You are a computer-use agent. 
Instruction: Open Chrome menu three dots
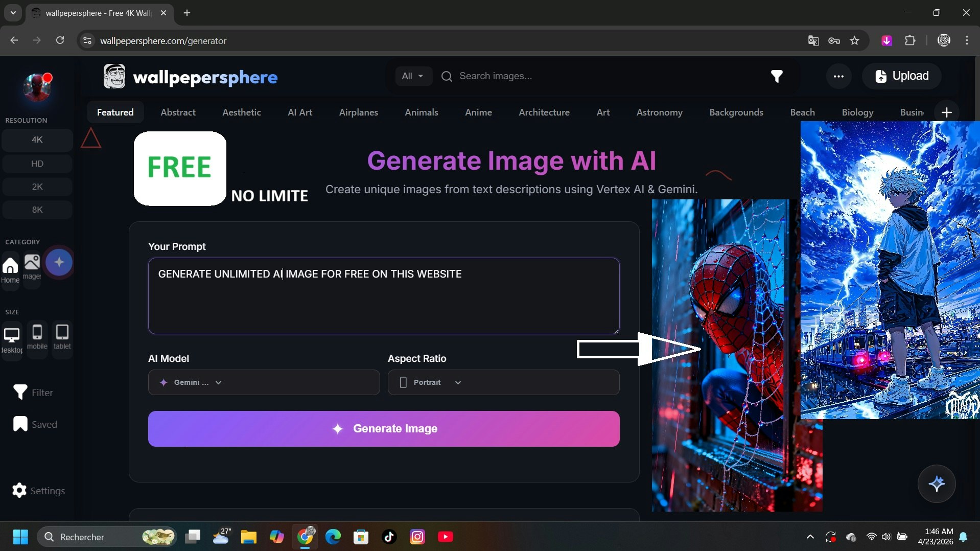pos(967,40)
